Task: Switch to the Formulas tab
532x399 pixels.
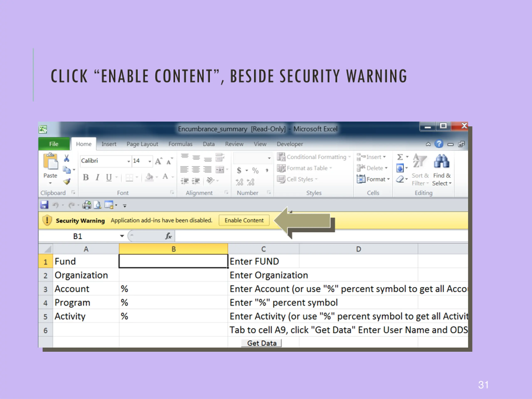Action: (x=180, y=144)
